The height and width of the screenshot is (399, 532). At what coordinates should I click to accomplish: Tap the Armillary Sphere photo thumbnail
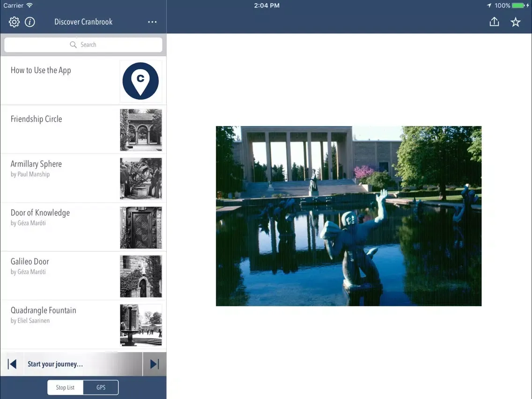pyautogui.click(x=141, y=179)
